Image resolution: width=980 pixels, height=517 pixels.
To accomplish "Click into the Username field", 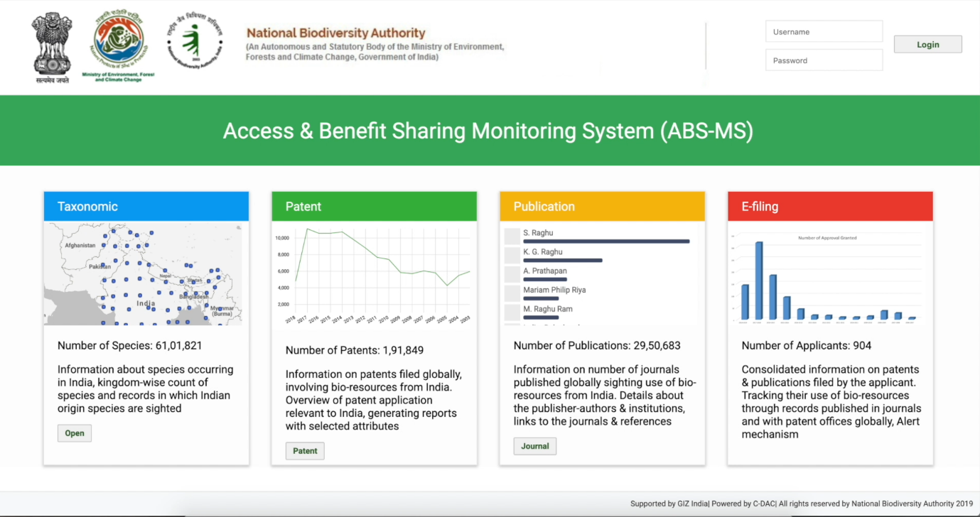I will tap(823, 32).
